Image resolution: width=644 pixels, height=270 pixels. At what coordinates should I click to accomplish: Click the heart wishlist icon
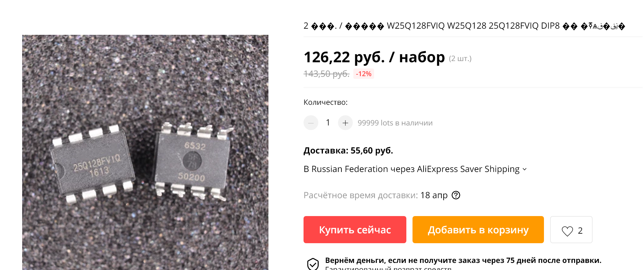click(567, 231)
